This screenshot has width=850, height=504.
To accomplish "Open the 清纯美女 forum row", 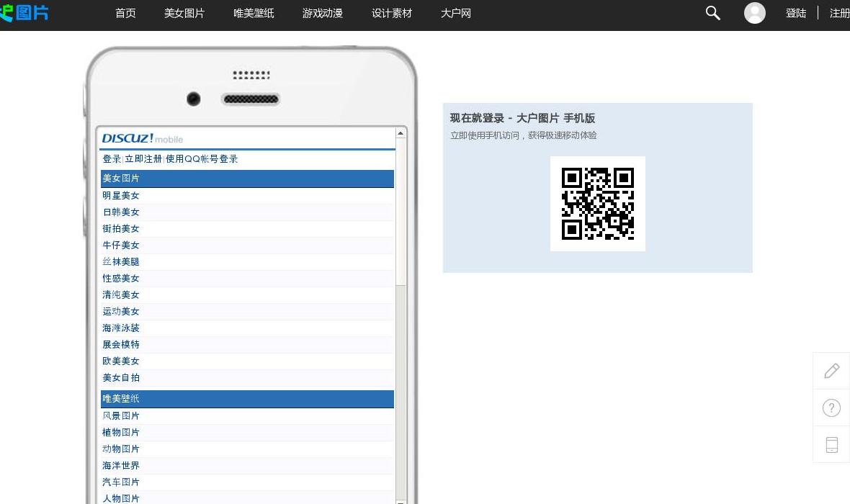I will click(247, 294).
